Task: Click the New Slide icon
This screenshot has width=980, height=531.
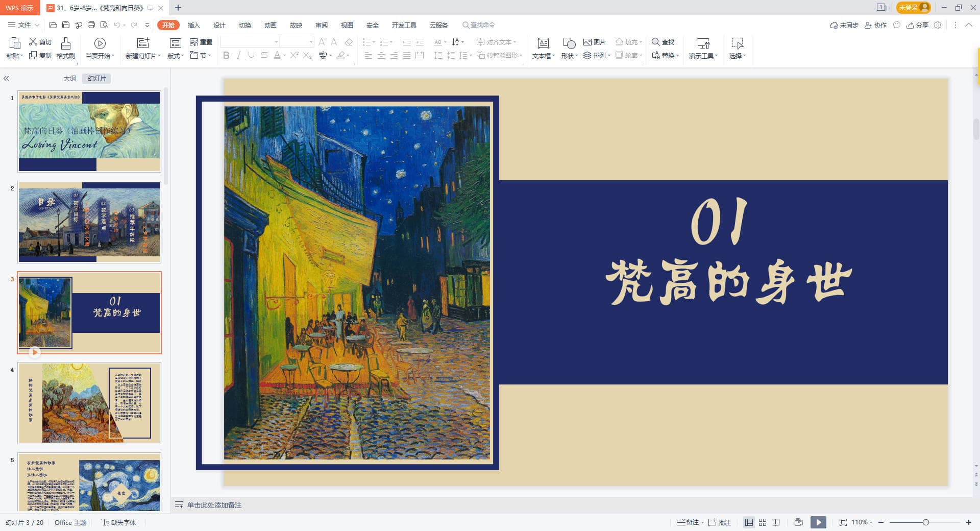Action: coord(143,43)
